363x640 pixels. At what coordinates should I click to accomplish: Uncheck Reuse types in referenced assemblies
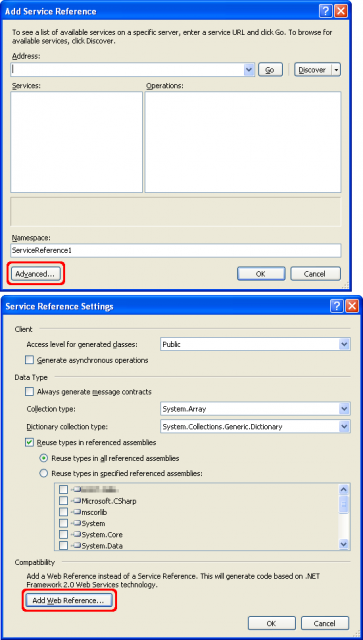pos(29,442)
